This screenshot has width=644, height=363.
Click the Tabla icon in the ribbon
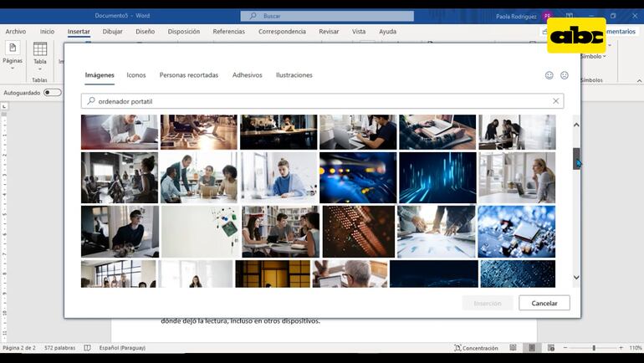click(x=39, y=49)
